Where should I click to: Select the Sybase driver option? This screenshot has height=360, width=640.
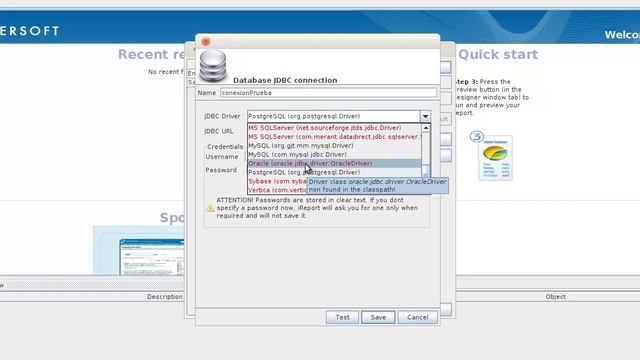[x=278, y=181]
